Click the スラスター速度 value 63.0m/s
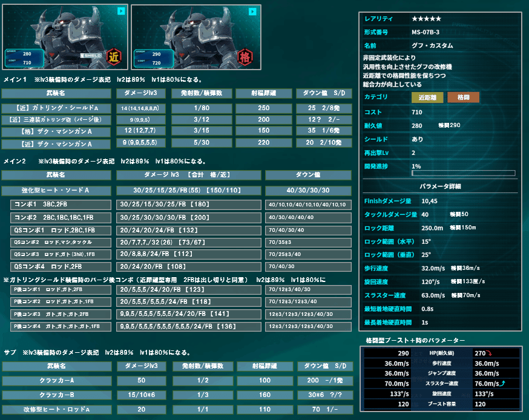 click(x=433, y=295)
